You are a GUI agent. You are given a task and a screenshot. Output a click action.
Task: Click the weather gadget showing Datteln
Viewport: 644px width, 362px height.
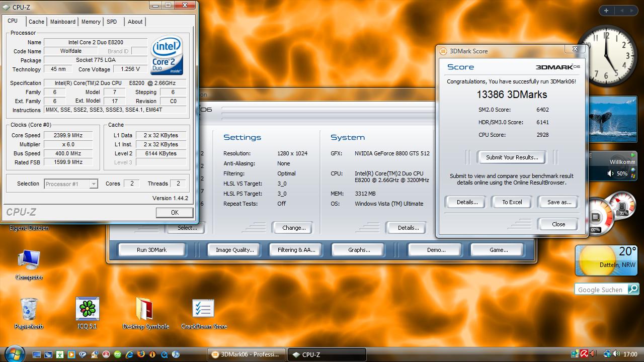(x=606, y=260)
